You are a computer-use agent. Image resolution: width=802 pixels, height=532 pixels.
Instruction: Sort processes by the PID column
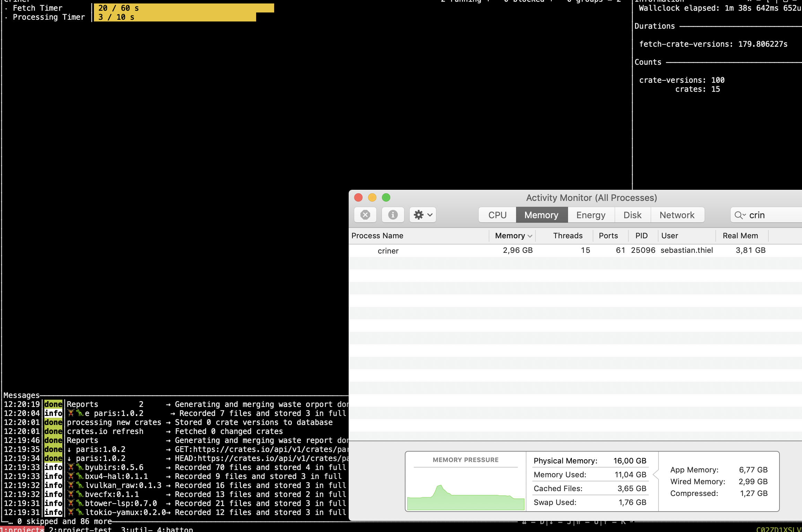click(x=641, y=236)
